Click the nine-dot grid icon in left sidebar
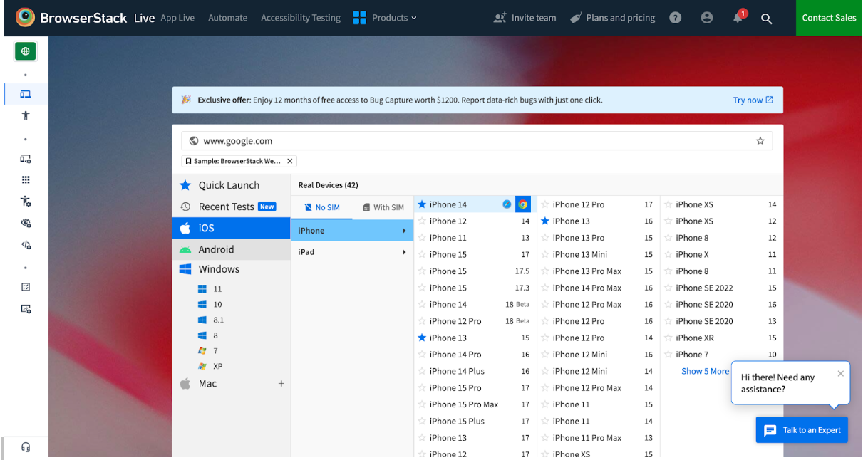Viewport: 868px width, 460px height. point(26,180)
